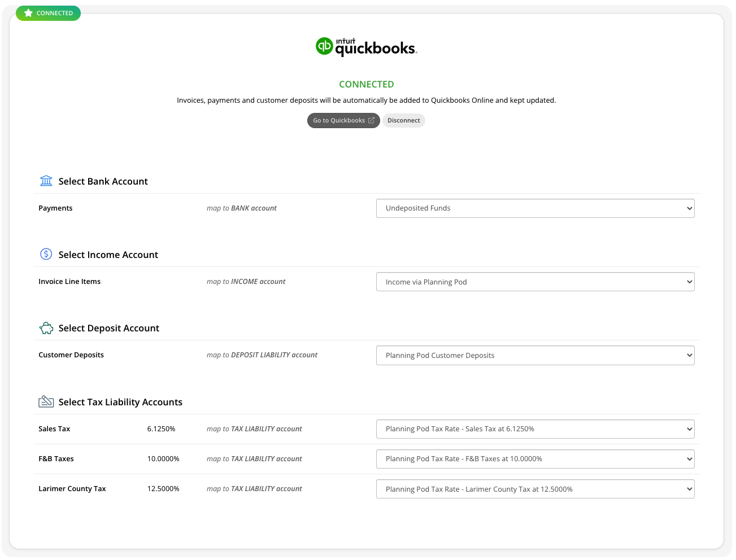Click the 10.0000% tax rate value
736x560 pixels.
(163, 459)
